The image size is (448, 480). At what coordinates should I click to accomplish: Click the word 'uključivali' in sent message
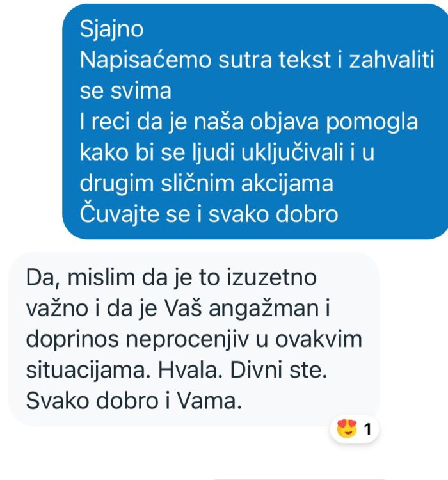click(x=292, y=153)
